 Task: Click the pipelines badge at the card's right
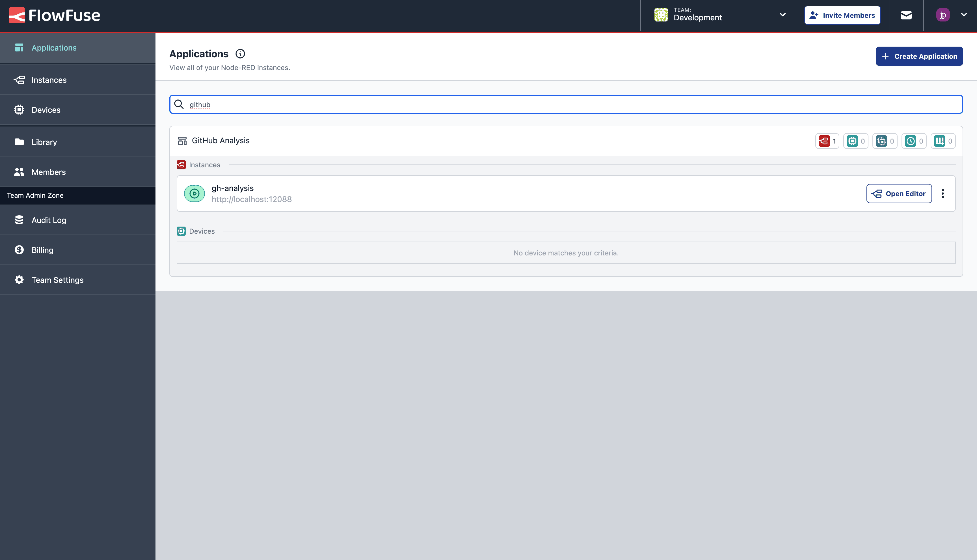click(x=943, y=141)
